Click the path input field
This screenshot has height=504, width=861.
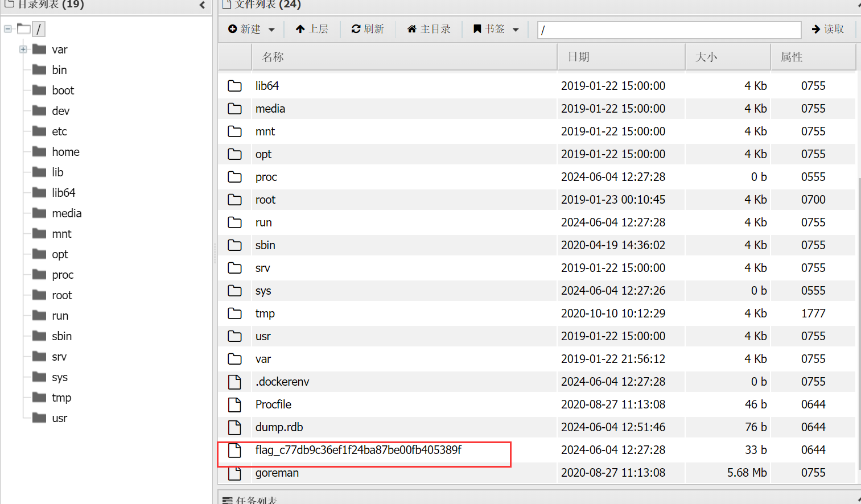669,30
